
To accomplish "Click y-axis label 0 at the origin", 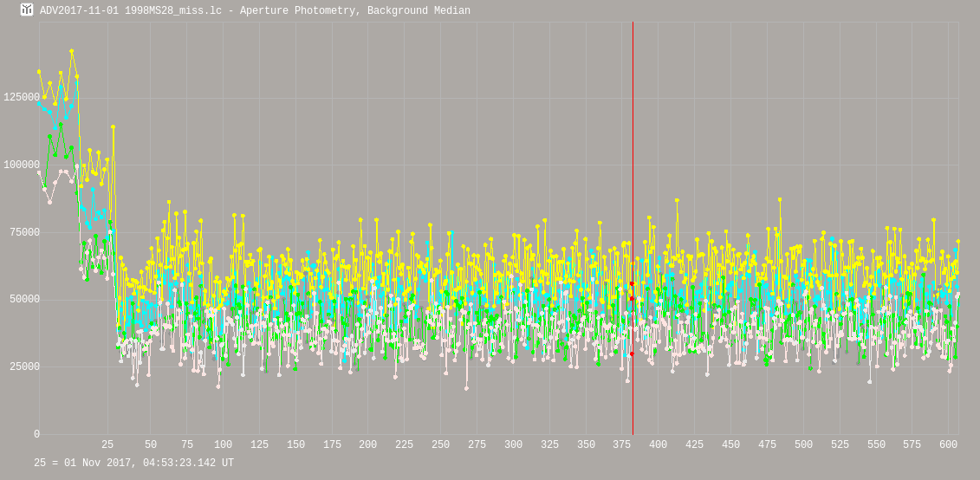I will click(x=36, y=435).
